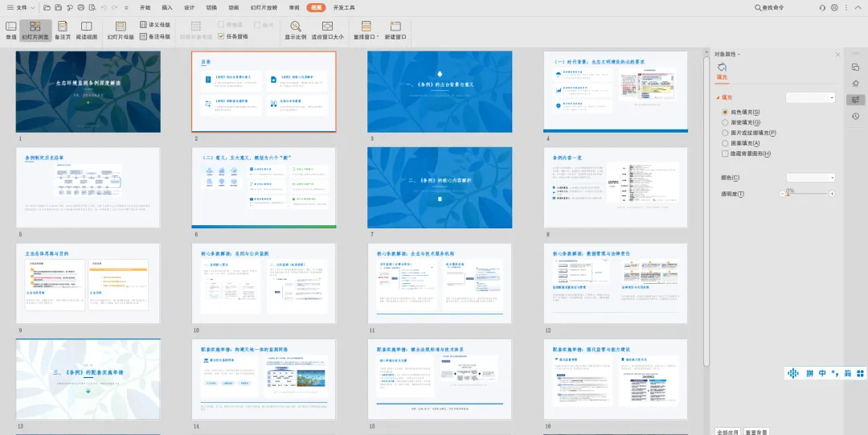Click the Print preview icon
This screenshot has height=435, width=868.
point(92,8)
